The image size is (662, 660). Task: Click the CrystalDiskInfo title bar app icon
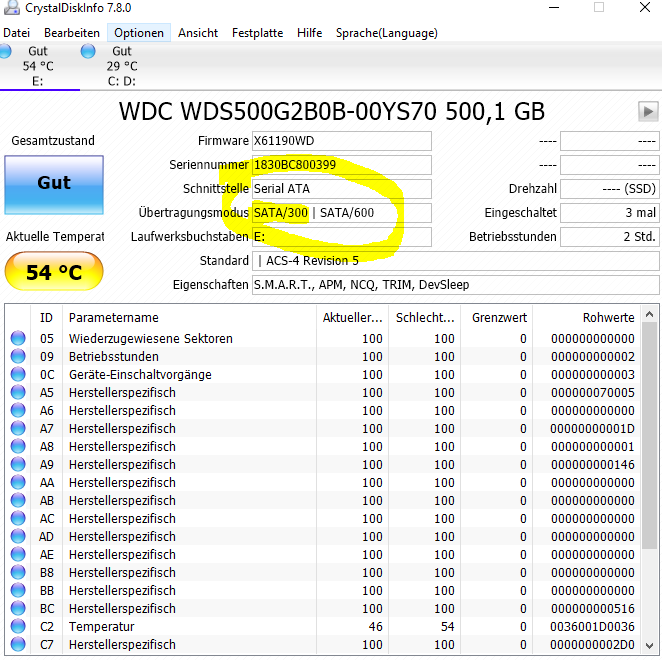(x=11, y=8)
